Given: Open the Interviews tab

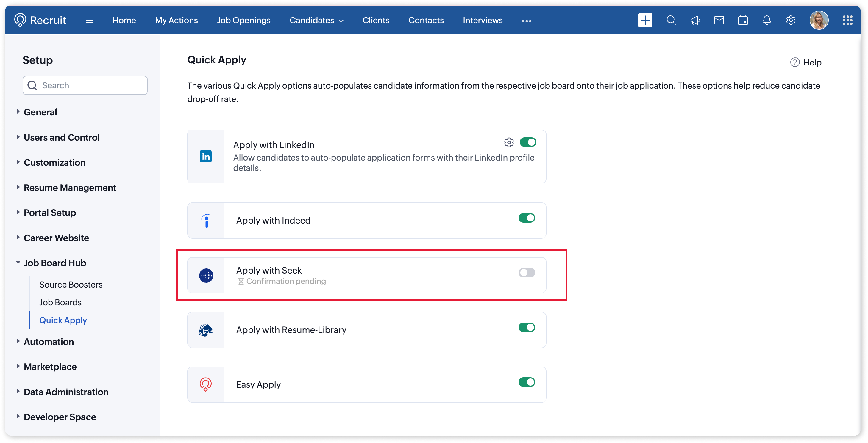Looking at the screenshot, I should (483, 20).
